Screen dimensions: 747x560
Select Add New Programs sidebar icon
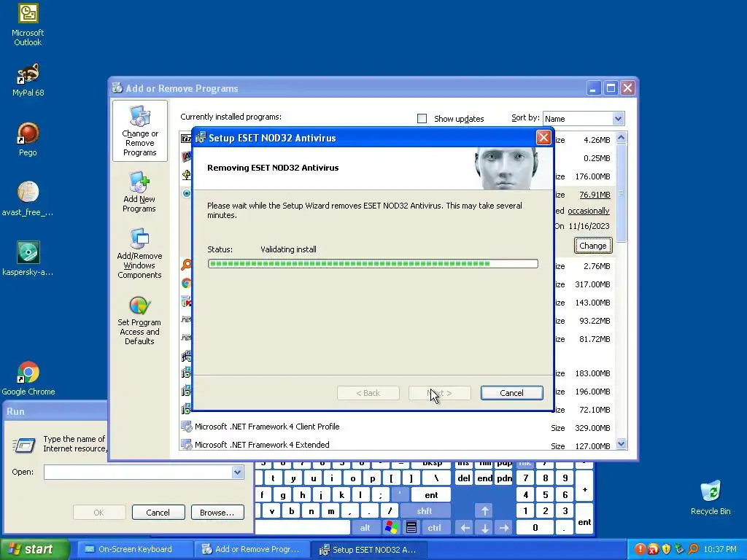point(139,192)
